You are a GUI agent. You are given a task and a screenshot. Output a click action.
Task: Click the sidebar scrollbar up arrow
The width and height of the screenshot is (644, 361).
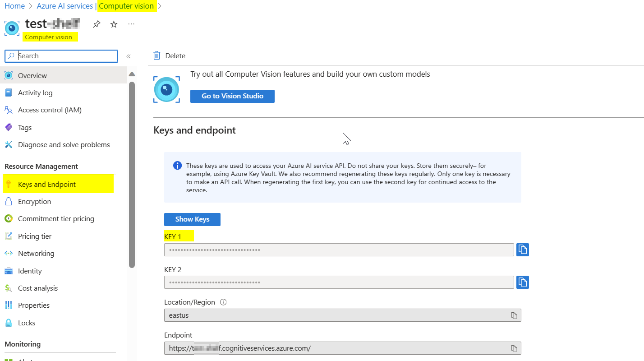(x=132, y=74)
